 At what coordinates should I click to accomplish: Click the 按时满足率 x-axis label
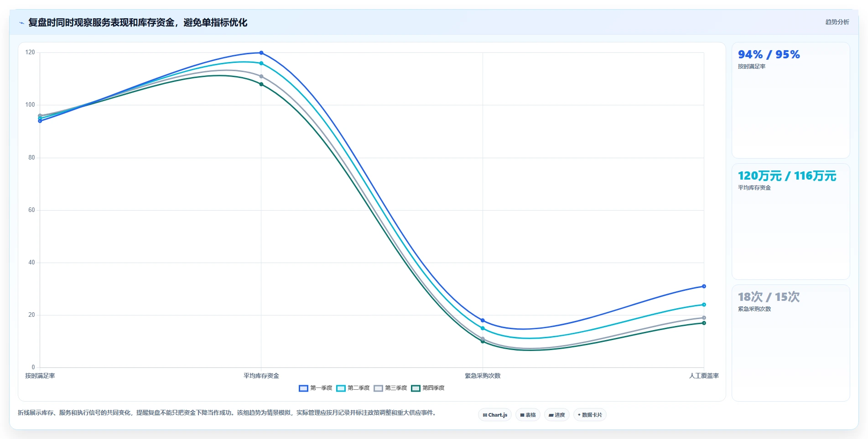click(x=40, y=376)
